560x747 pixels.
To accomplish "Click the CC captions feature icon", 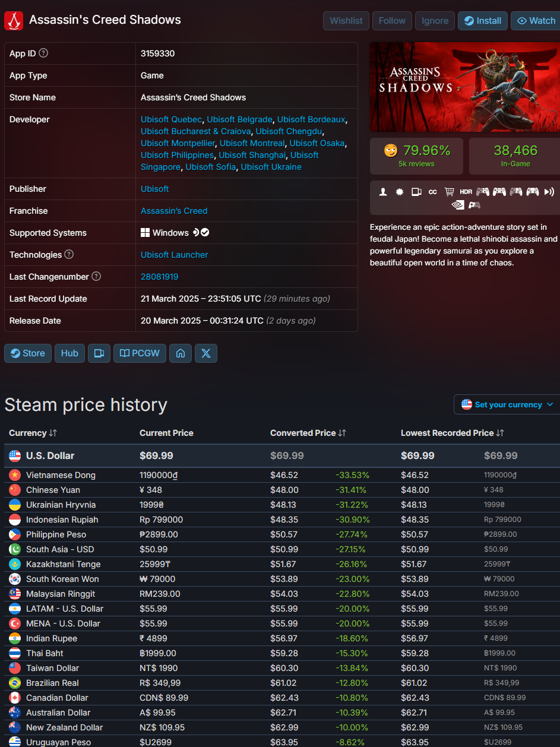I will 433,192.
